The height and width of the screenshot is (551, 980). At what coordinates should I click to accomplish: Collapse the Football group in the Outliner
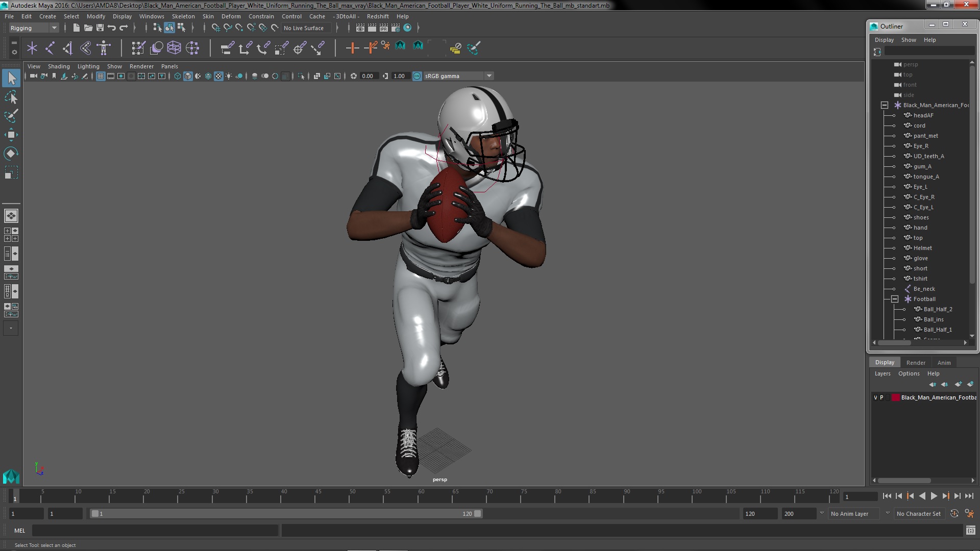(895, 299)
